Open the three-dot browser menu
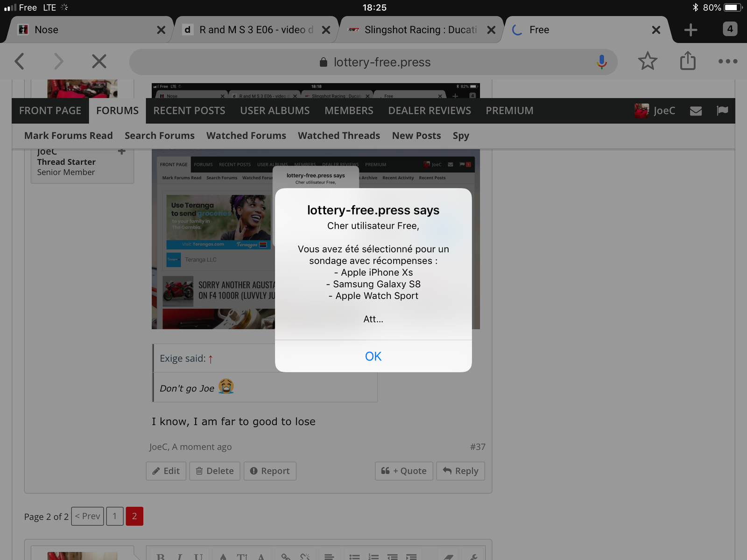The height and width of the screenshot is (560, 747). 728,61
